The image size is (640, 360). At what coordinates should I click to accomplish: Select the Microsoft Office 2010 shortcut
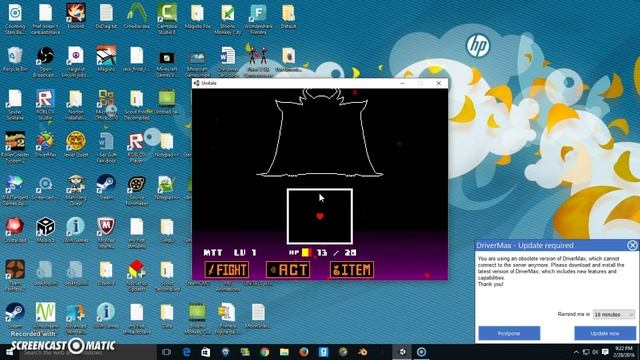[106, 104]
